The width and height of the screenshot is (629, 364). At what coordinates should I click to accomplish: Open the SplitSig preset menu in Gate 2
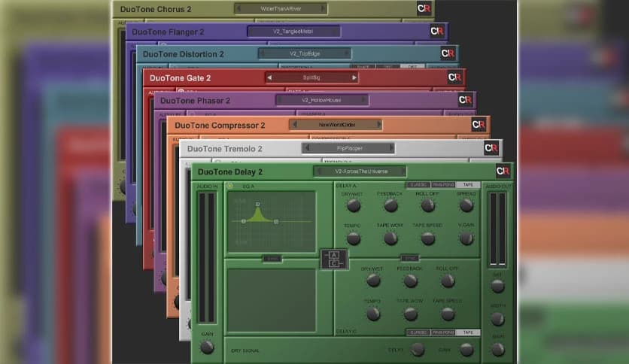click(x=311, y=77)
